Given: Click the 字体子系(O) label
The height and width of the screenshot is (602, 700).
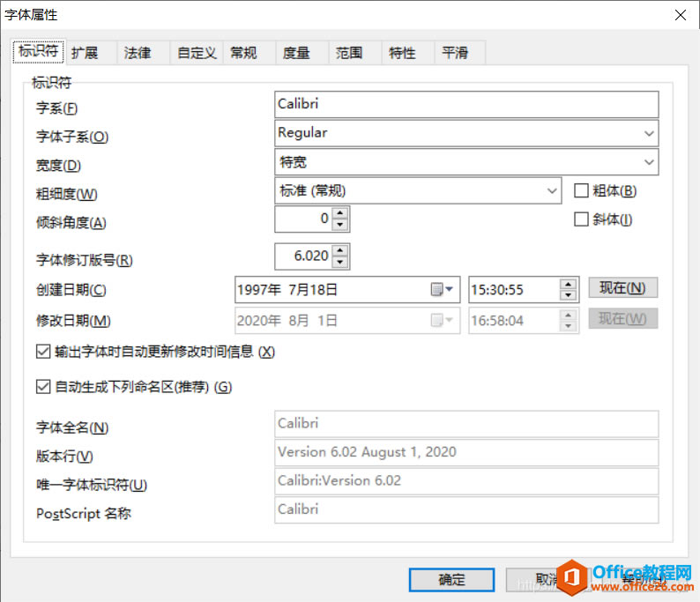Looking at the screenshot, I should pyautogui.click(x=72, y=137).
